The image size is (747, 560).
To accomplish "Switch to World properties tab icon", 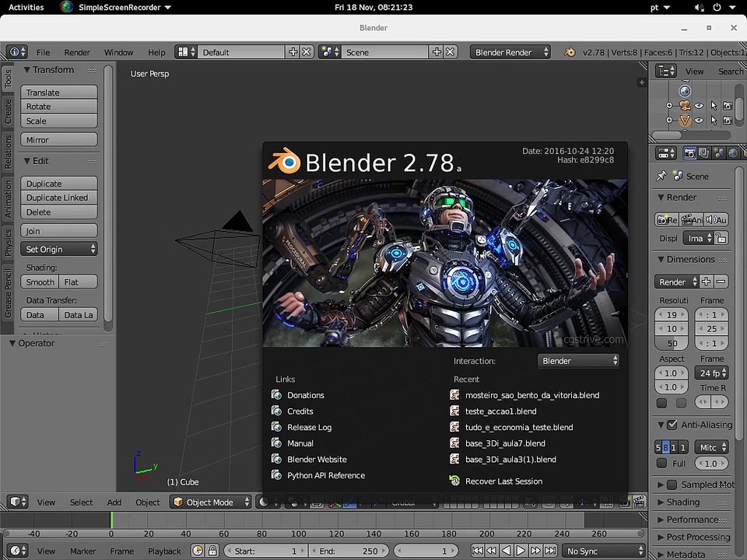I will [733, 153].
